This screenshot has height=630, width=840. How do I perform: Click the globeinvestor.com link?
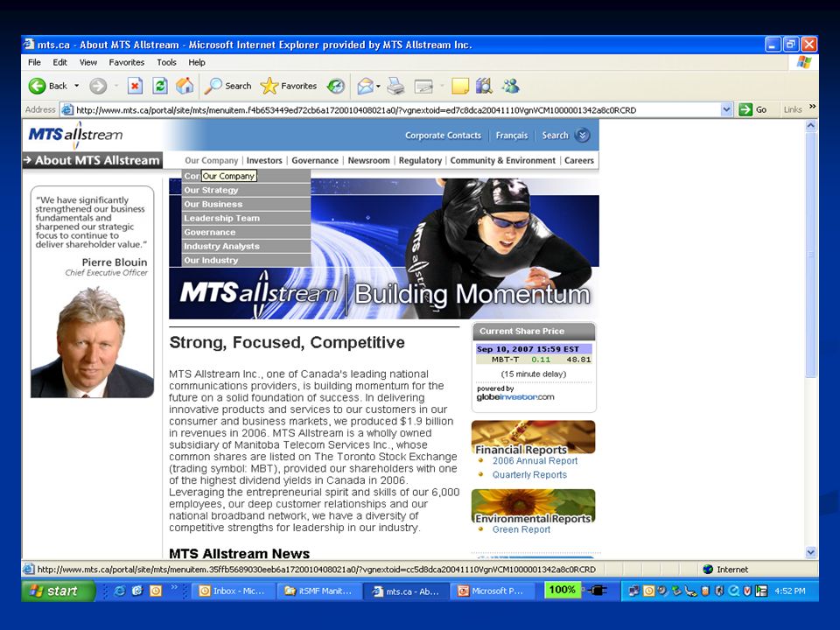(515, 397)
